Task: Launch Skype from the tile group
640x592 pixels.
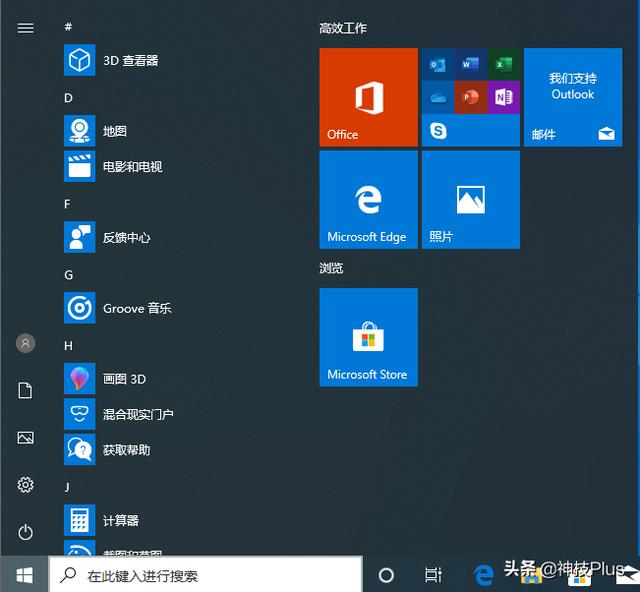Action: point(438,131)
